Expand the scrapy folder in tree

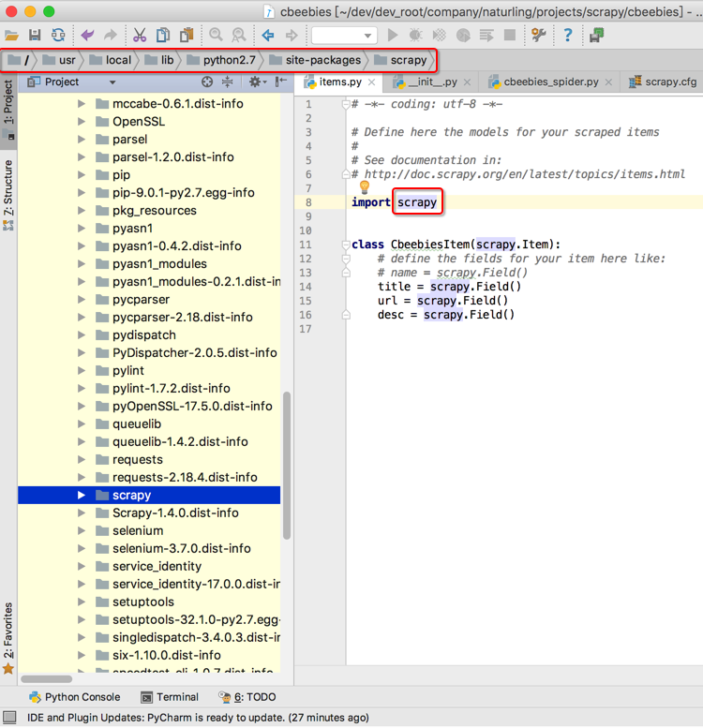(x=82, y=495)
